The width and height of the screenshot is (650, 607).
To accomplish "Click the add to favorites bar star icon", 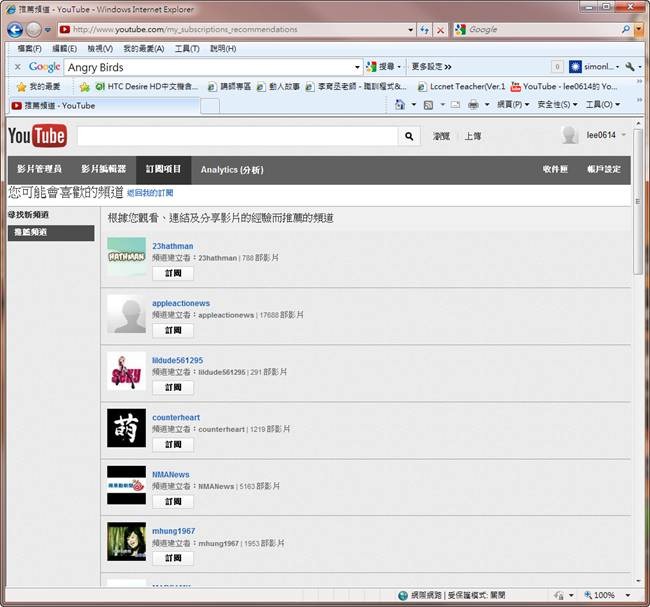I will tap(85, 87).
